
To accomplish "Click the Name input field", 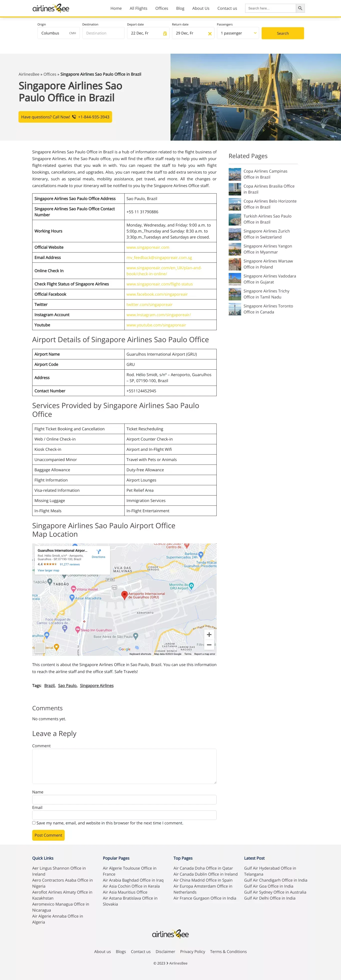I will click(124, 799).
